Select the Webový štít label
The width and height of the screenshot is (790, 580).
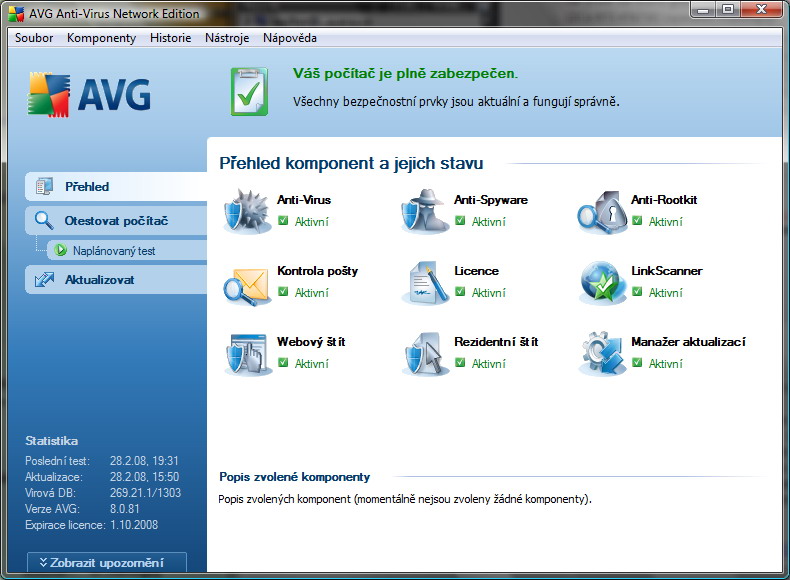coord(311,342)
